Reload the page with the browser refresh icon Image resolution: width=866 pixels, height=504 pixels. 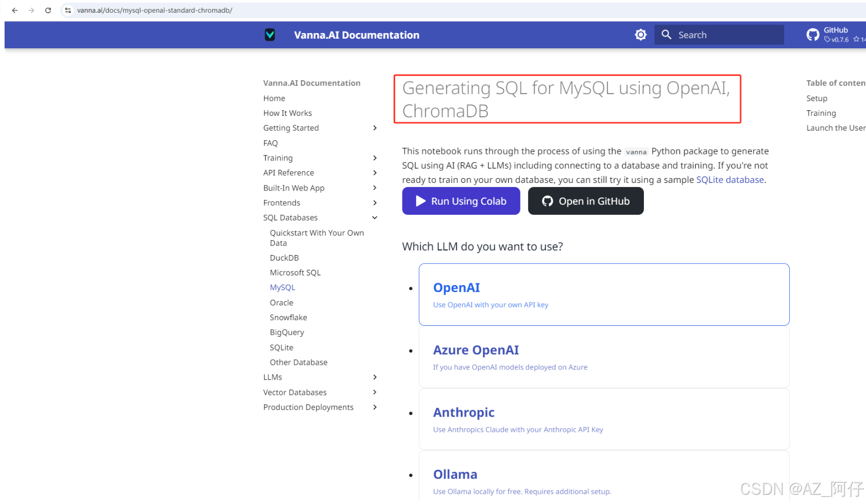click(x=48, y=10)
